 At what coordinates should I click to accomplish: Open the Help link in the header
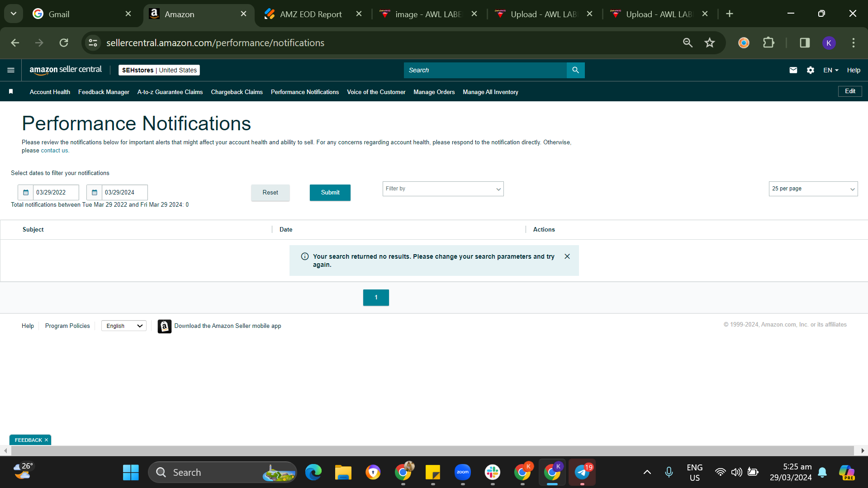(854, 70)
